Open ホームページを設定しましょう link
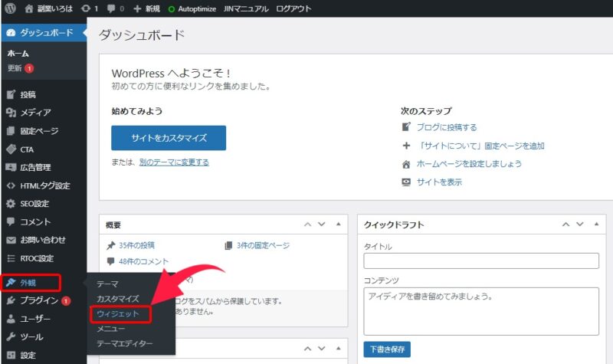The width and height of the screenshot is (613, 364). [469, 163]
